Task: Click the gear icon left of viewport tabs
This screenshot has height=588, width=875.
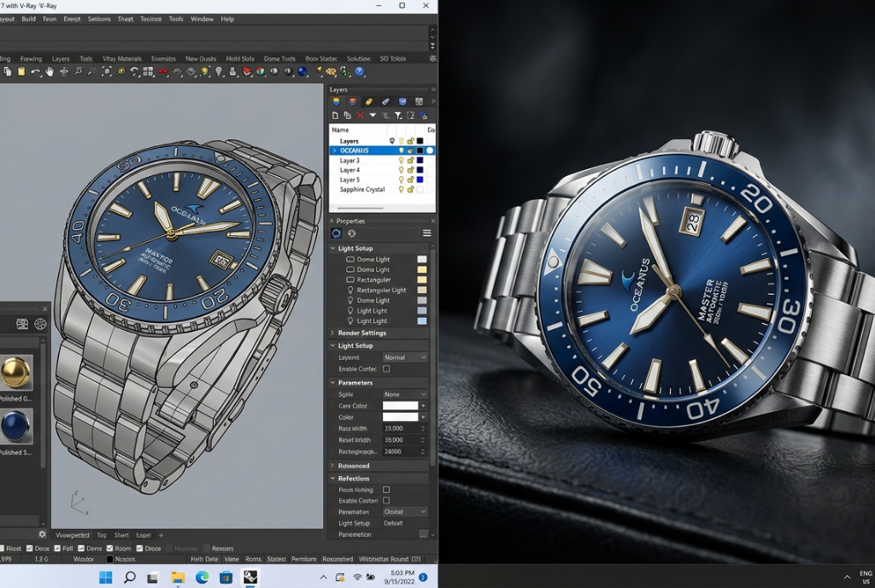Action: pyautogui.click(x=42, y=534)
